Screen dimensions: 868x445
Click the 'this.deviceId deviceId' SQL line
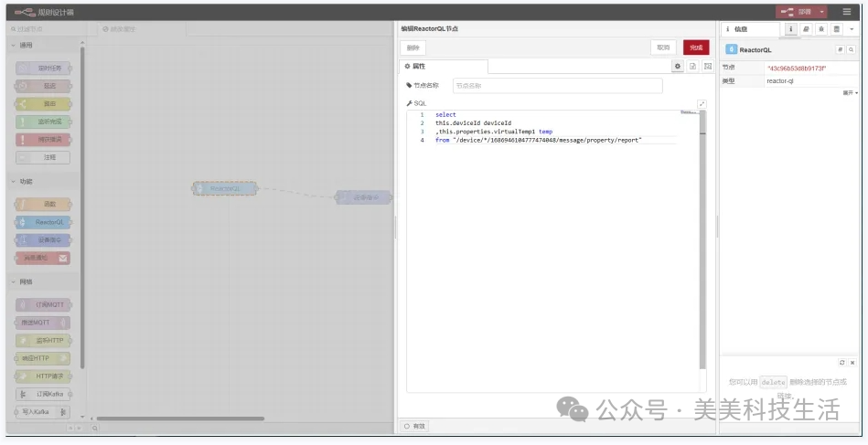[x=473, y=123]
